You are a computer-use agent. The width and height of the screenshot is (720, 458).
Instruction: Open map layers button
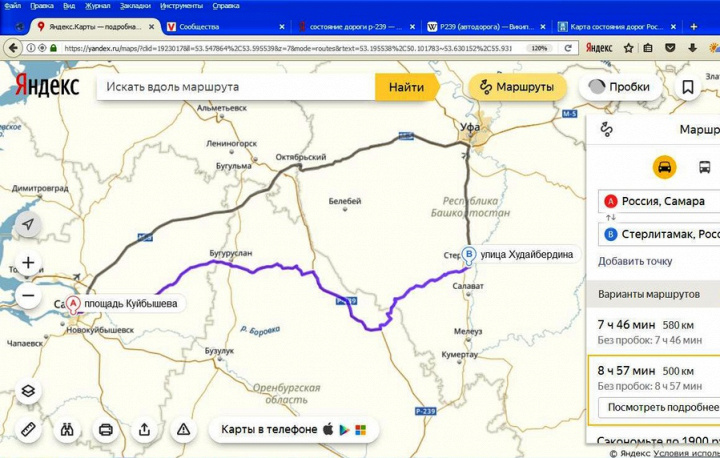tap(28, 391)
